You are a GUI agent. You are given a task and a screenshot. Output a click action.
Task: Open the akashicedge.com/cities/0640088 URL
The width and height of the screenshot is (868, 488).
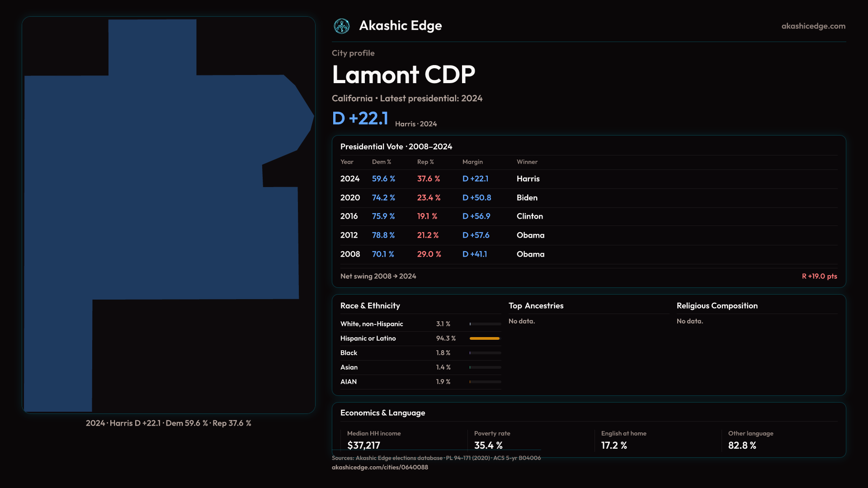380,467
